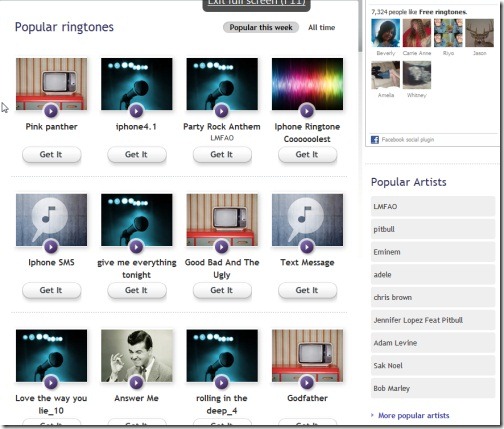Viewport: 504px width, 429px height.
Task: Play the Text Message ringtone preview
Action: click(x=307, y=247)
